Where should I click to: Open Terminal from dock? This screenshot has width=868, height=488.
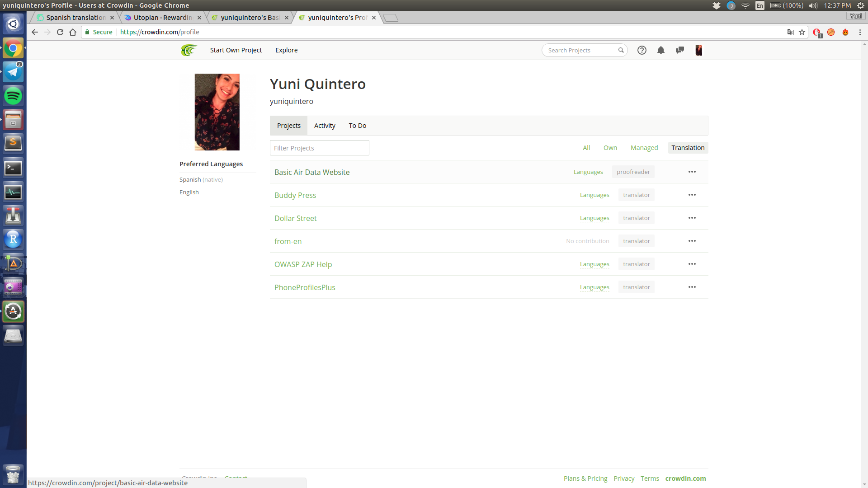(13, 168)
